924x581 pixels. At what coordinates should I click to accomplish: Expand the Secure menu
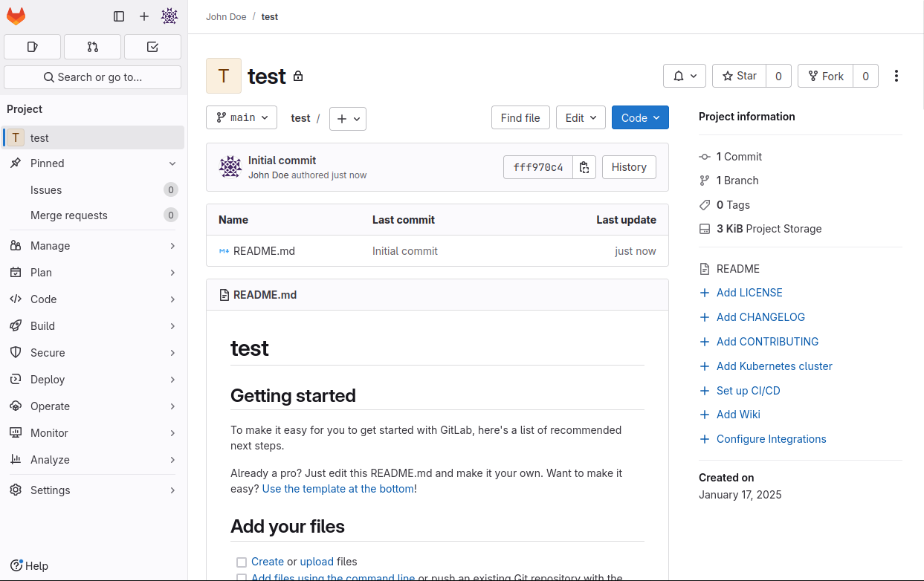click(93, 353)
